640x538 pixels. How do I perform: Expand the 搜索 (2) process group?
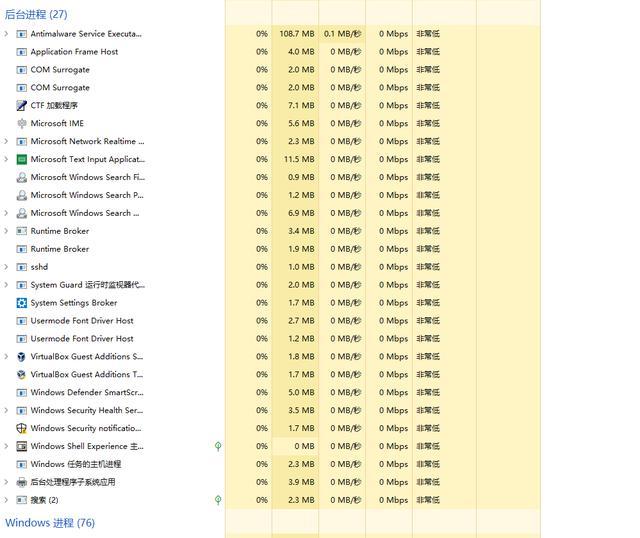pos(7,500)
